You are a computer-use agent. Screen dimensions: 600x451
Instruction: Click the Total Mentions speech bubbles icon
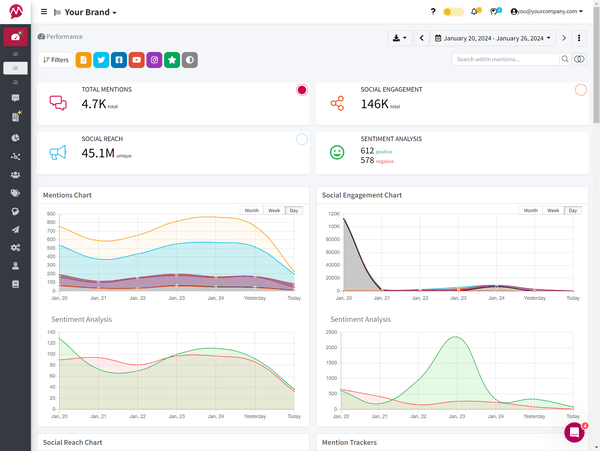tap(58, 103)
